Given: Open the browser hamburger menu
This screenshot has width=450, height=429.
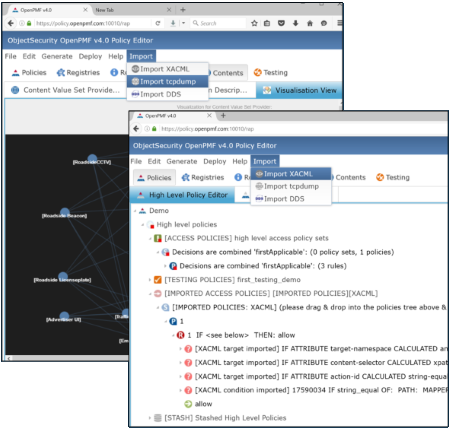Looking at the screenshot, I should [x=339, y=23].
